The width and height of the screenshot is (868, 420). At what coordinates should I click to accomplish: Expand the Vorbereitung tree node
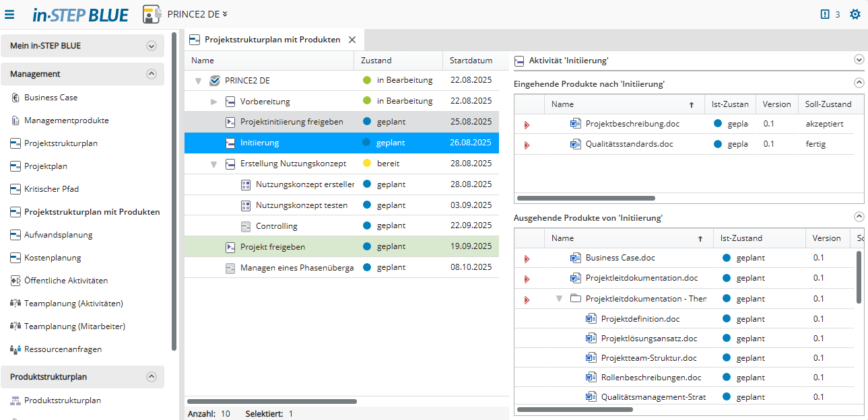214,102
